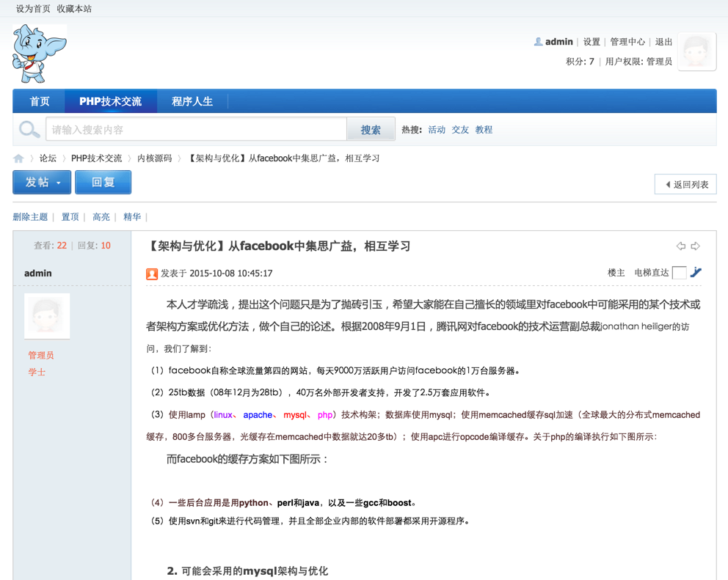Click the 楼主 label in post header
This screenshot has height=580, width=728.
pyautogui.click(x=616, y=273)
